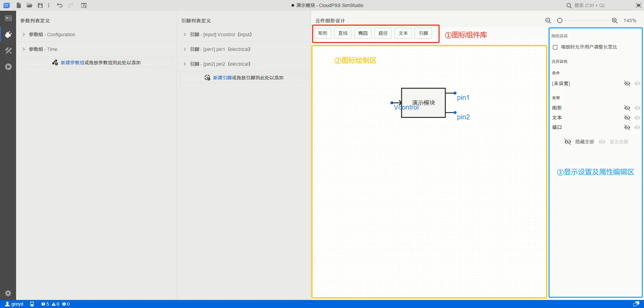This screenshot has height=308, width=644.
Task: Open the info count indicator in status bar
Action: point(66,304)
